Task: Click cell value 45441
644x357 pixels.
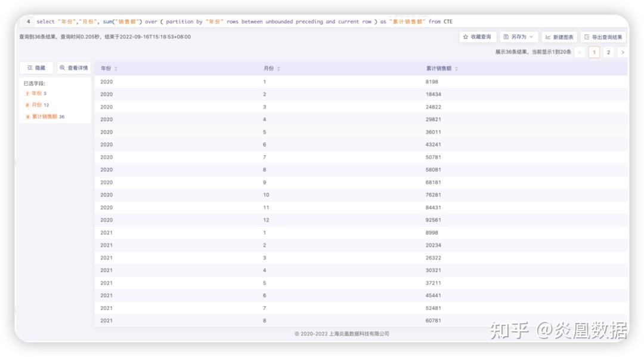Action: 434,296
